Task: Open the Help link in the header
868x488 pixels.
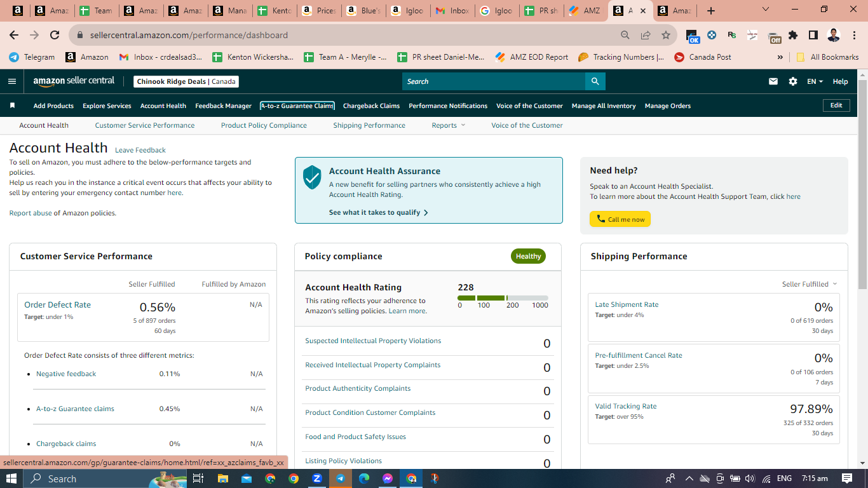Action: [x=840, y=81]
